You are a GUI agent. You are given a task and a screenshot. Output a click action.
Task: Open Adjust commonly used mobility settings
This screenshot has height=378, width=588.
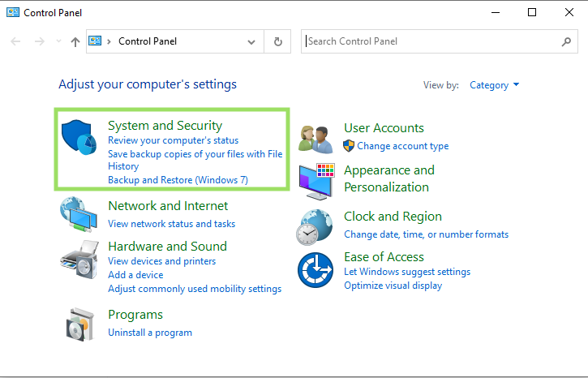(195, 289)
